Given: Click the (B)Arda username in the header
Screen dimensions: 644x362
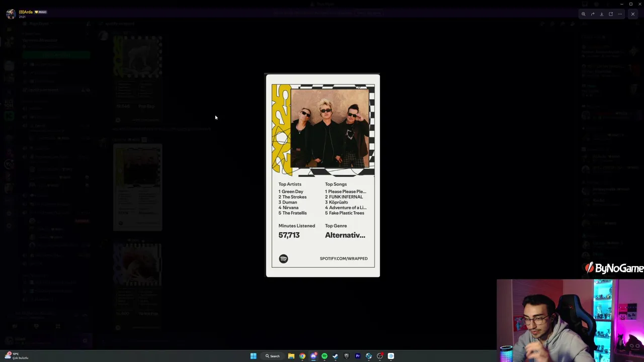Looking at the screenshot, I should coord(26,12).
